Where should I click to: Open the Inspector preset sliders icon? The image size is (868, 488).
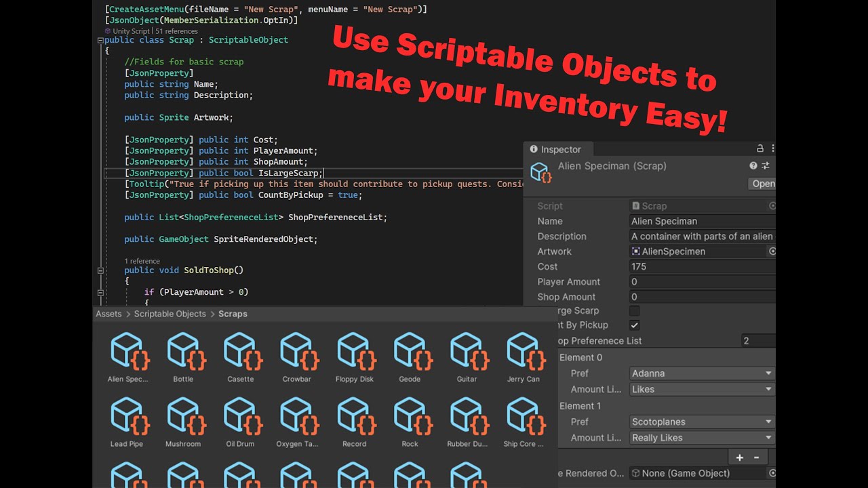[x=766, y=165]
